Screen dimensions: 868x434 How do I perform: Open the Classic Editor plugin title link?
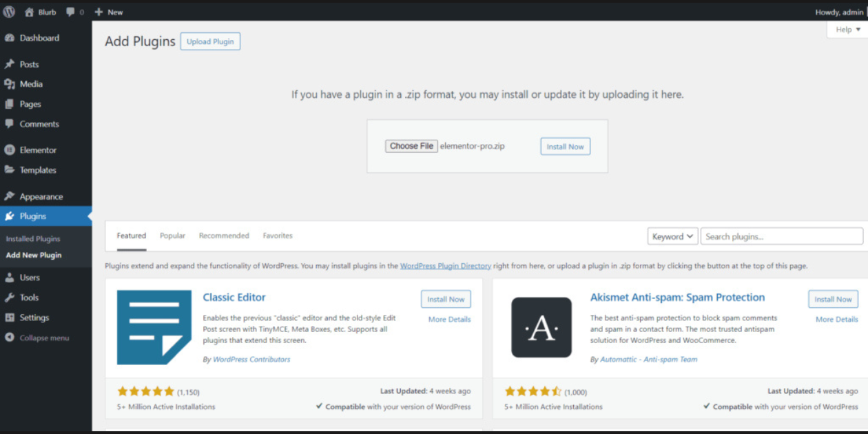tap(234, 298)
